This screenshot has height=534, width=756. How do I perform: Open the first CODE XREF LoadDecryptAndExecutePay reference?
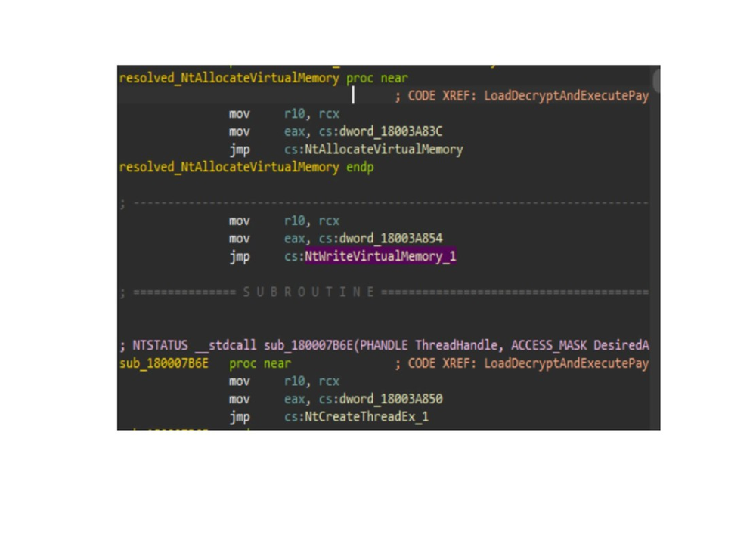click(x=522, y=96)
